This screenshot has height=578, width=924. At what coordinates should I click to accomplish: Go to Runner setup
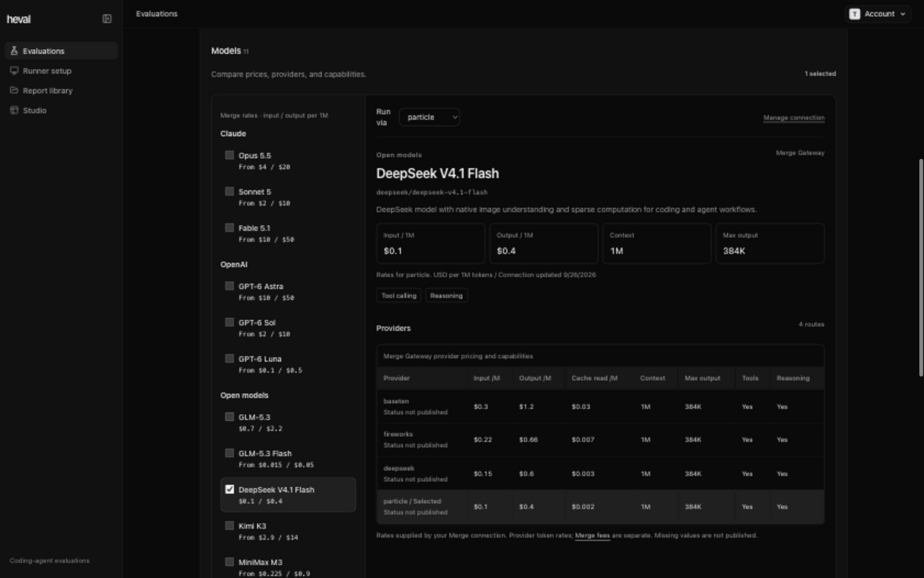click(61, 71)
